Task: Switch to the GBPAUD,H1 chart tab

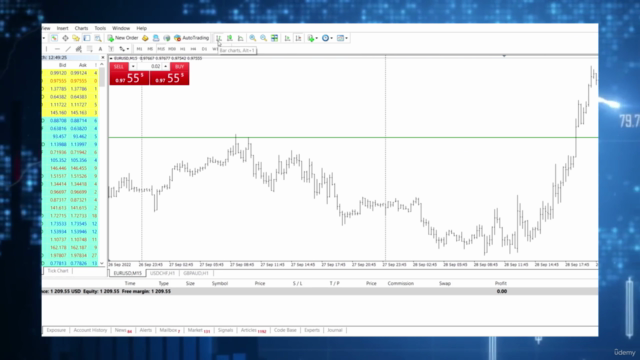Action: click(x=196, y=273)
